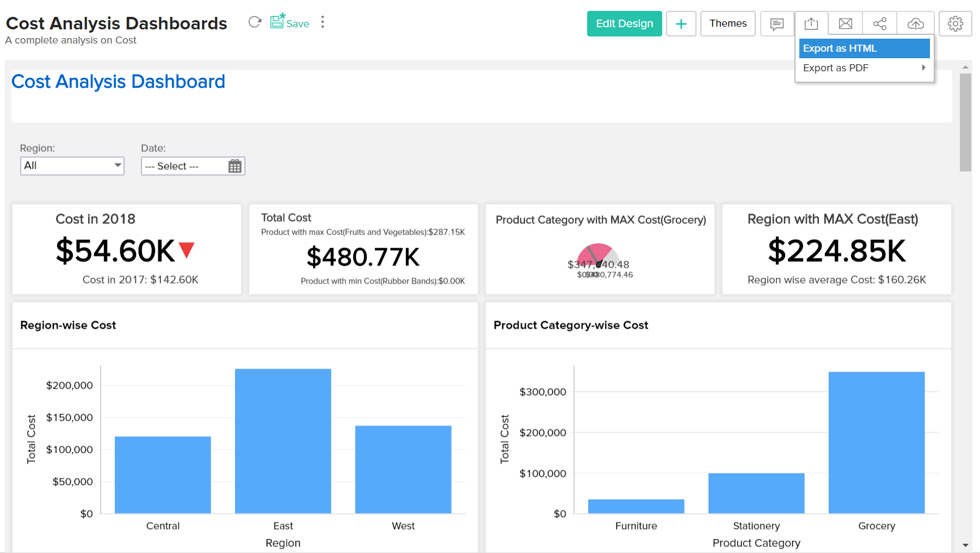Open the Date select field
This screenshot has width=980, height=553.
184,167
